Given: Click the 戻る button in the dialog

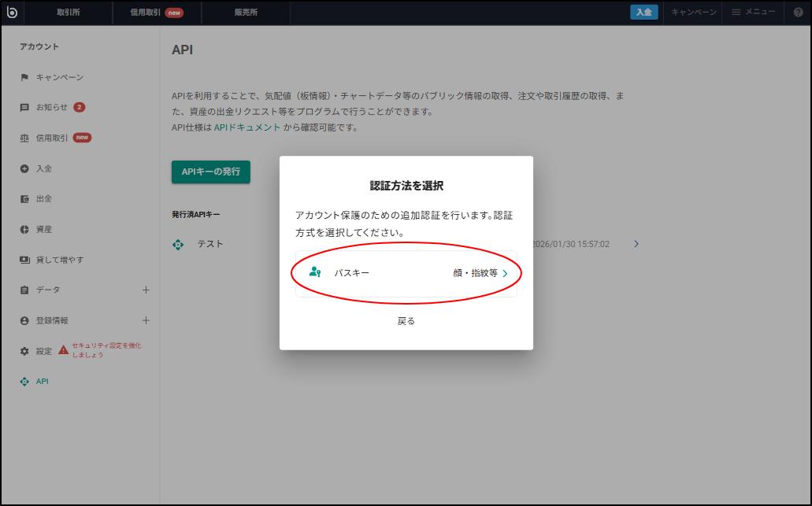Looking at the screenshot, I should [406, 320].
